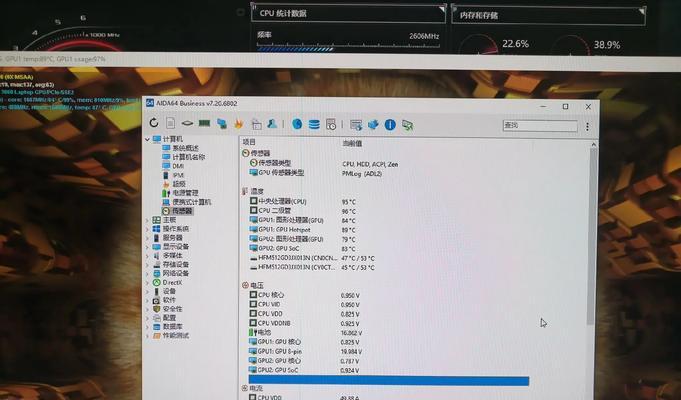The height and width of the screenshot is (400, 681).
Task: Click the scroll-up arrow of sensor list
Action: (593, 144)
